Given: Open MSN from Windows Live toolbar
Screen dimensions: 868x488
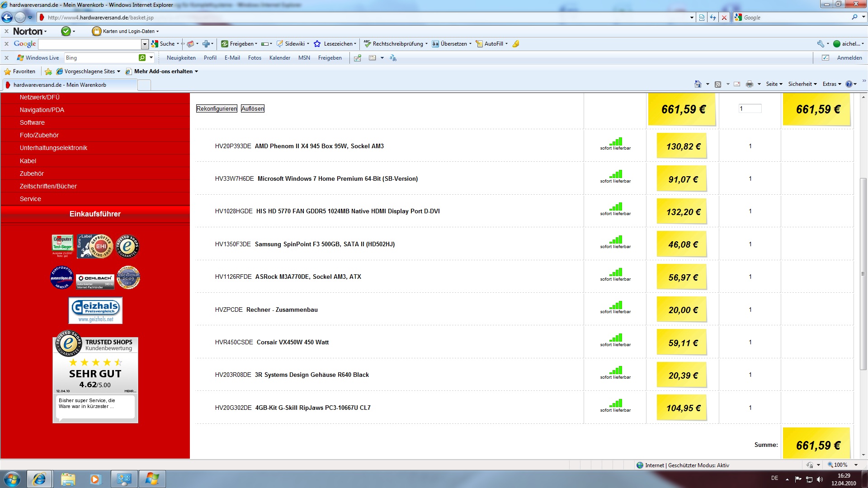Looking at the screenshot, I should click(304, 58).
